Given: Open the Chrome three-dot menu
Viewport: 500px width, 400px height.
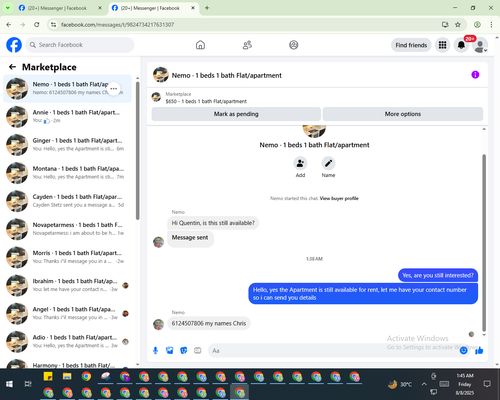Looking at the screenshot, I should click(x=491, y=25).
